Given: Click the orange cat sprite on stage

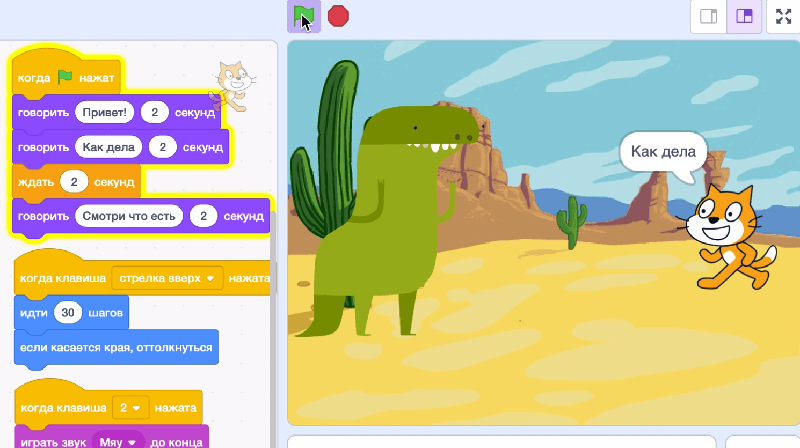Looking at the screenshot, I should coord(733,236).
